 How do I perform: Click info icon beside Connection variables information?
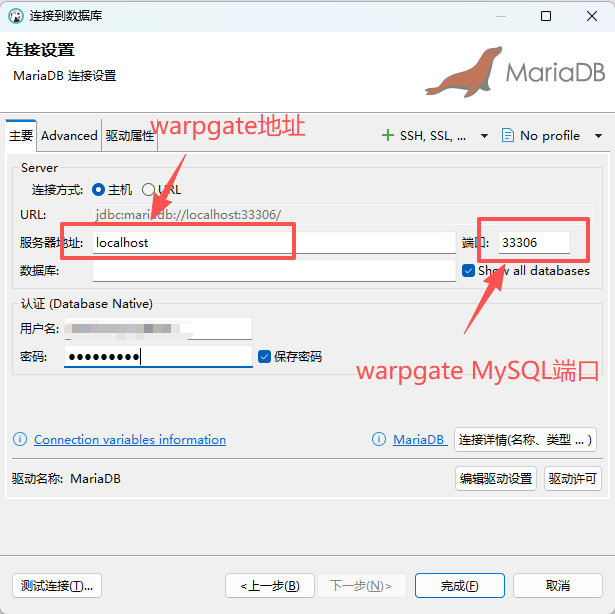[20, 439]
